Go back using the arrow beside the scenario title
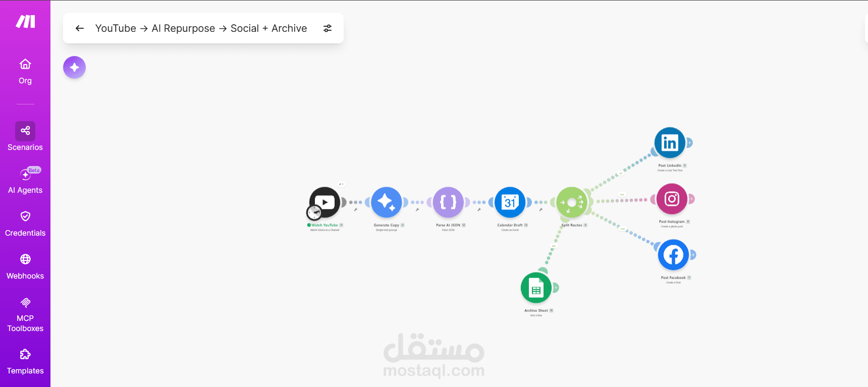The image size is (868, 387). click(x=80, y=28)
